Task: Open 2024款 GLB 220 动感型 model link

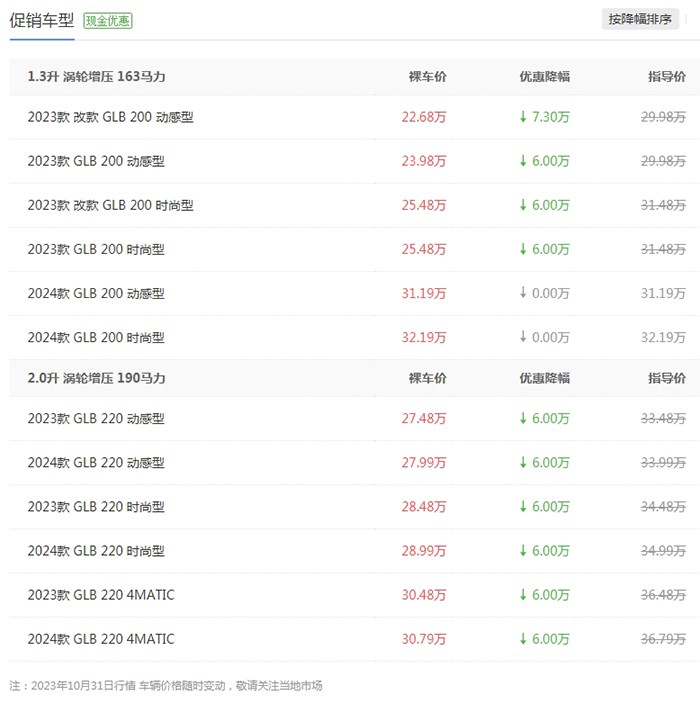Action: click(x=96, y=462)
